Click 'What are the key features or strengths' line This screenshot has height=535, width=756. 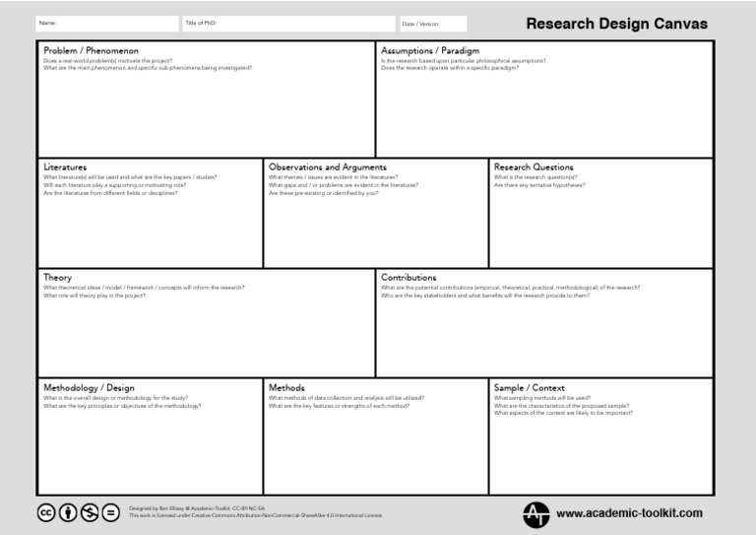pyautogui.click(x=339, y=406)
